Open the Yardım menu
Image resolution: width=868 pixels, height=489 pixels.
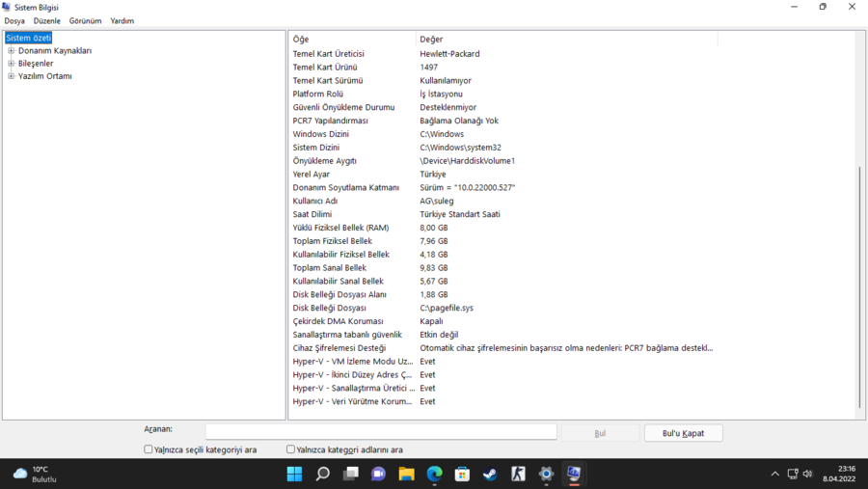pyautogui.click(x=122, y=21)
